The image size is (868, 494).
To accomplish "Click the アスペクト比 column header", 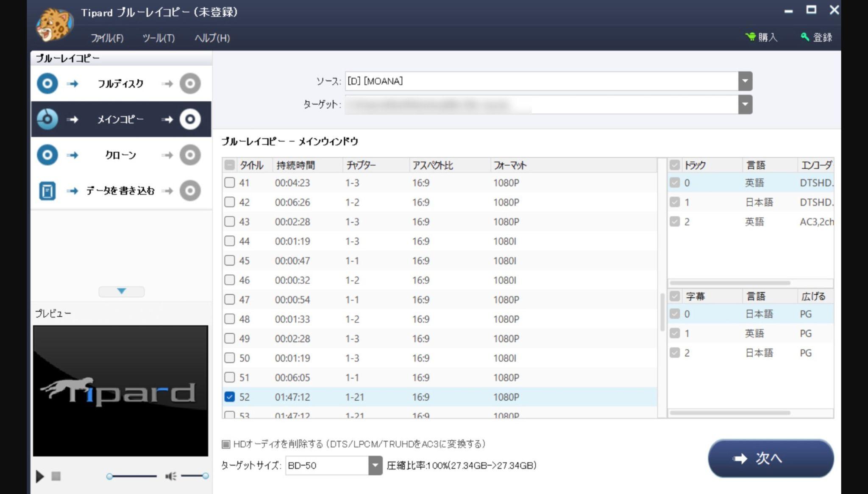I will pyautogui.click(x=450, y=165).
